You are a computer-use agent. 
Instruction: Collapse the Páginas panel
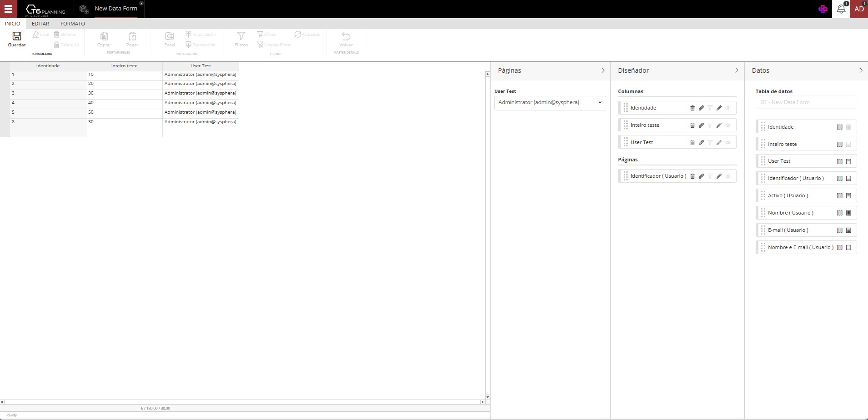pos(603,70)
